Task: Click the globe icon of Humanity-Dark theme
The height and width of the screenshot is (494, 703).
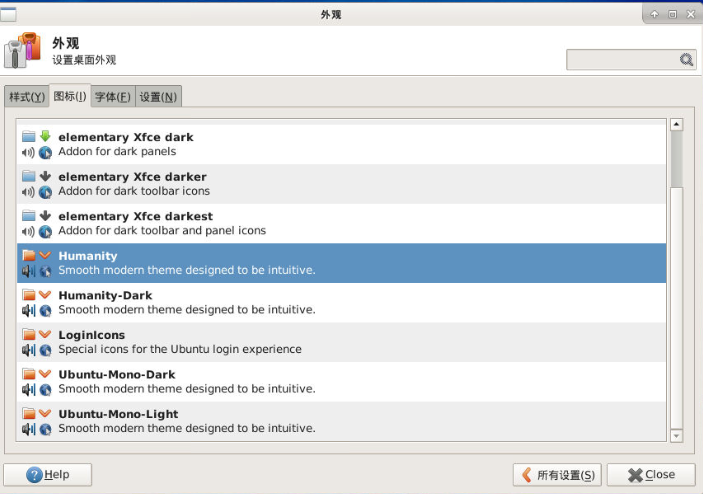Action: point(45,311)
